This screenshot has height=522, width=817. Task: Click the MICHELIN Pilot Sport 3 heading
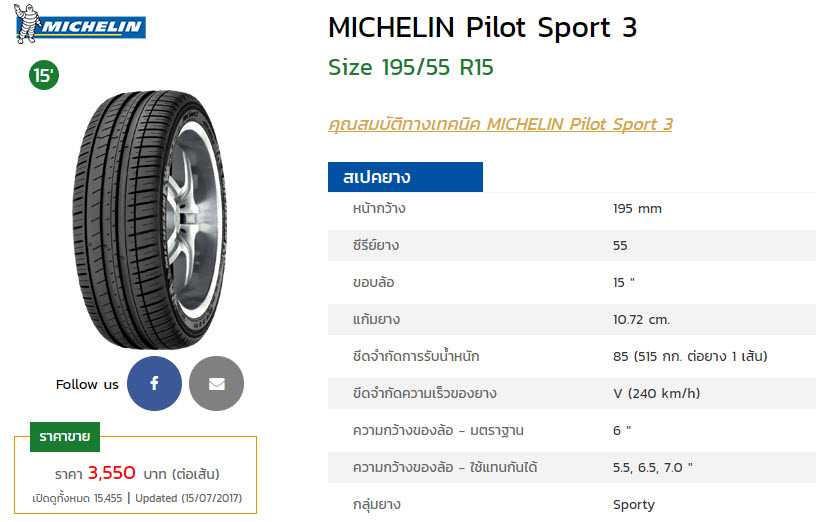click(x=482, y=27)
